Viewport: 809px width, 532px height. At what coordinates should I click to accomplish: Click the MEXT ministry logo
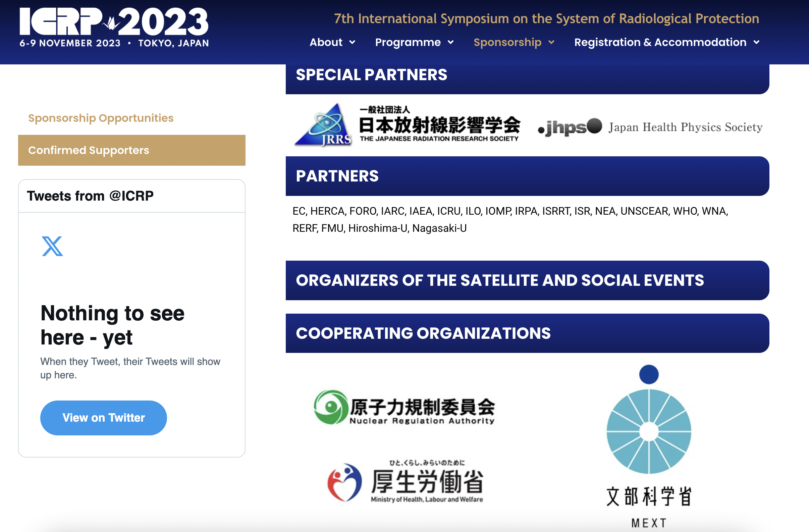649,447
